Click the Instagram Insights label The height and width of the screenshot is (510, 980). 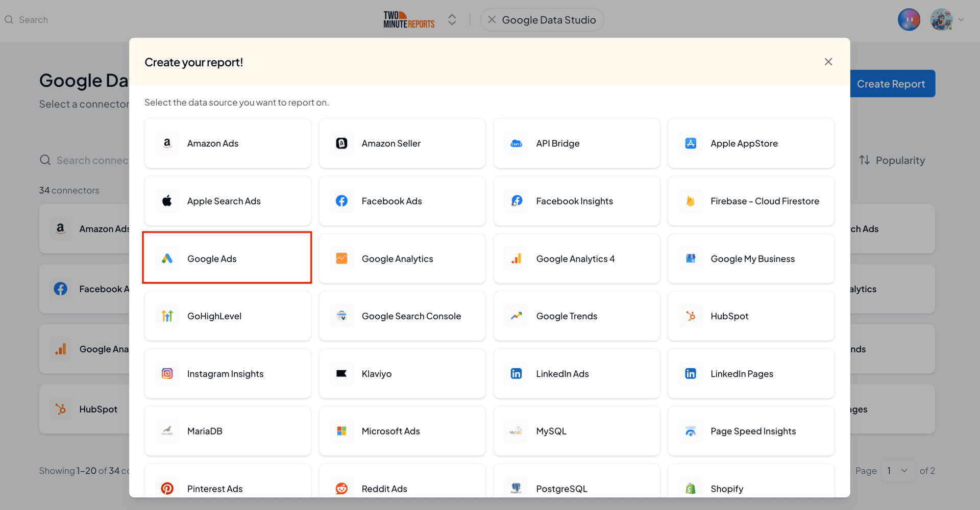coord(226,374)
